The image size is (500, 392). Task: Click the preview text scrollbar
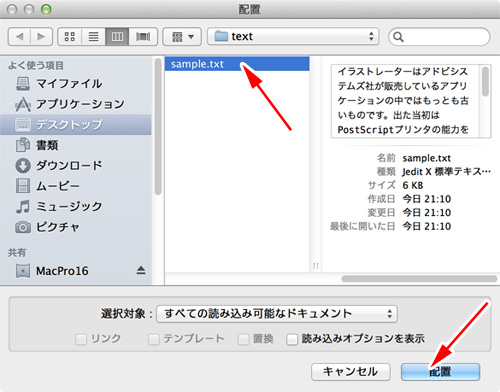[x=486, y=82]
